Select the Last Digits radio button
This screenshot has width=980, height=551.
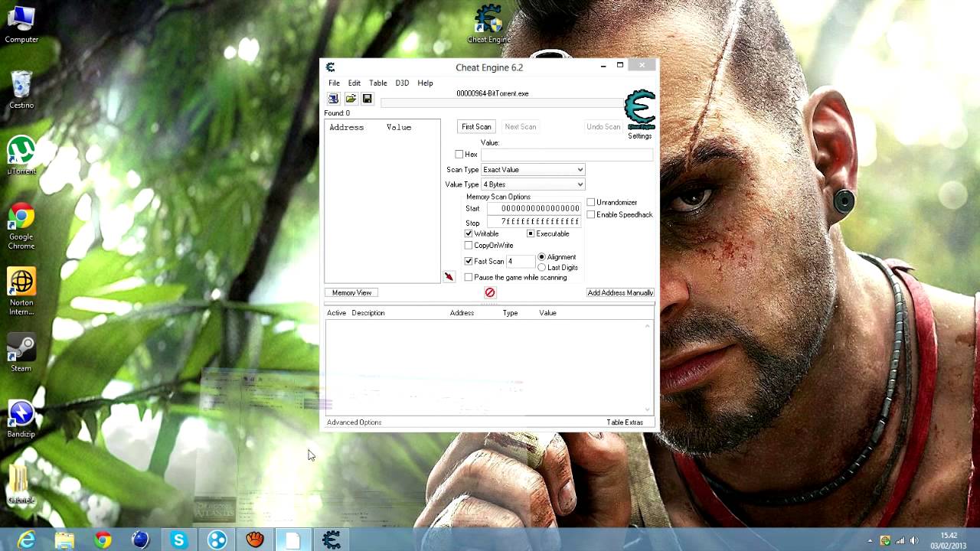[542, 267]
